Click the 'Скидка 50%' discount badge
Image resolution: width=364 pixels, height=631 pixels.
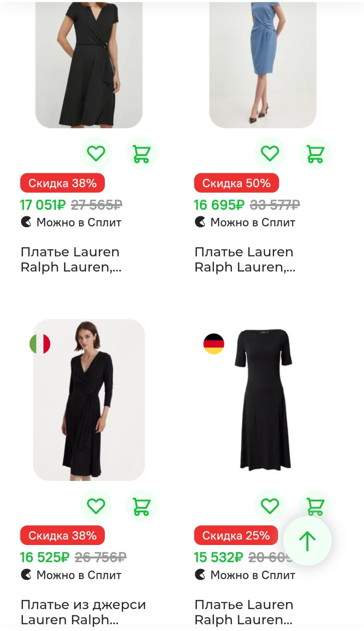[x=236, y=183]
